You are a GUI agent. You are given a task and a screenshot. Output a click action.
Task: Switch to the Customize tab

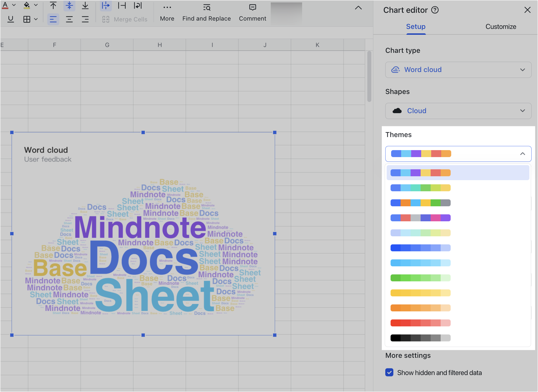[x=500, y=27]
